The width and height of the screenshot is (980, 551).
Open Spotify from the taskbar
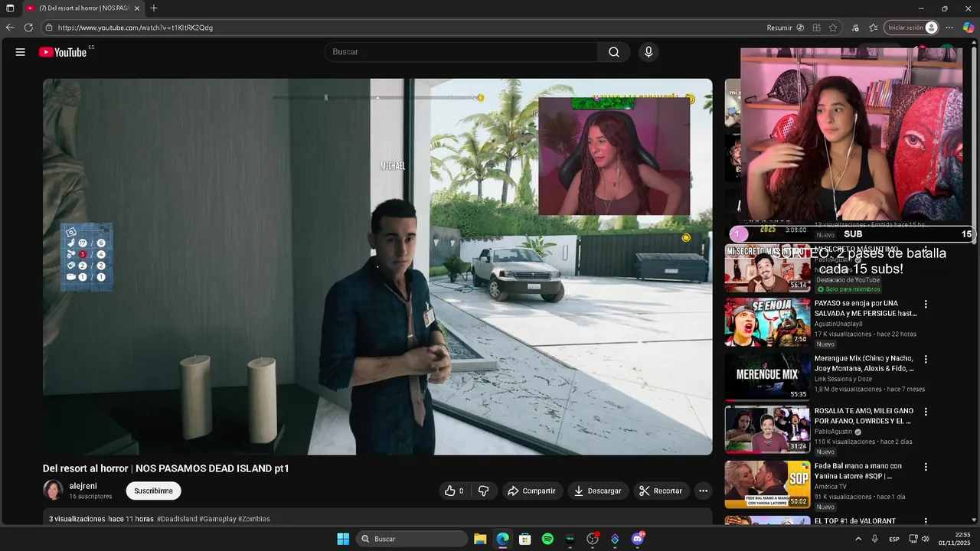[x=547, y=539]
